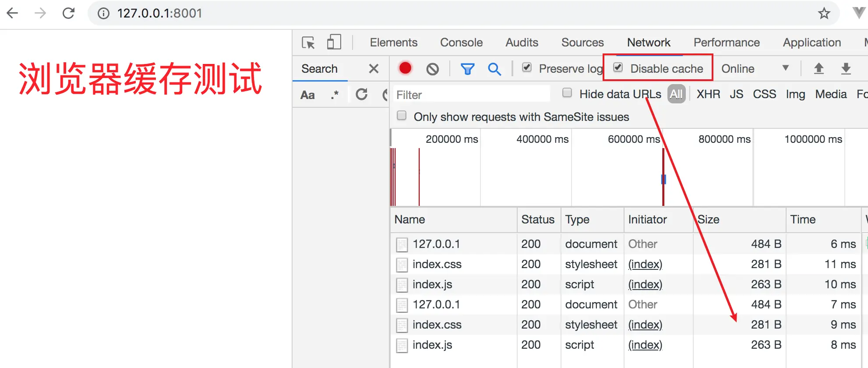Viewport: 868px width, 368px height.
Task: Open (index) initiator of first index.js
Action: pyautogui.click(x=645, y=285)
